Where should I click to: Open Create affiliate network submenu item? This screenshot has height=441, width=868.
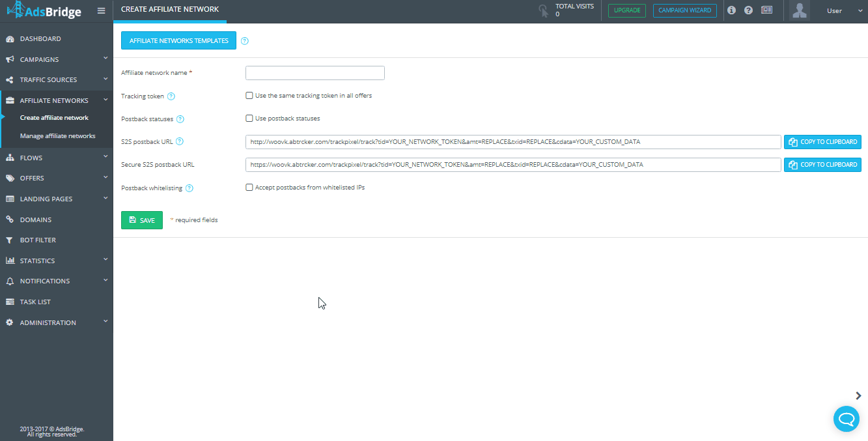tap(54, 118)
